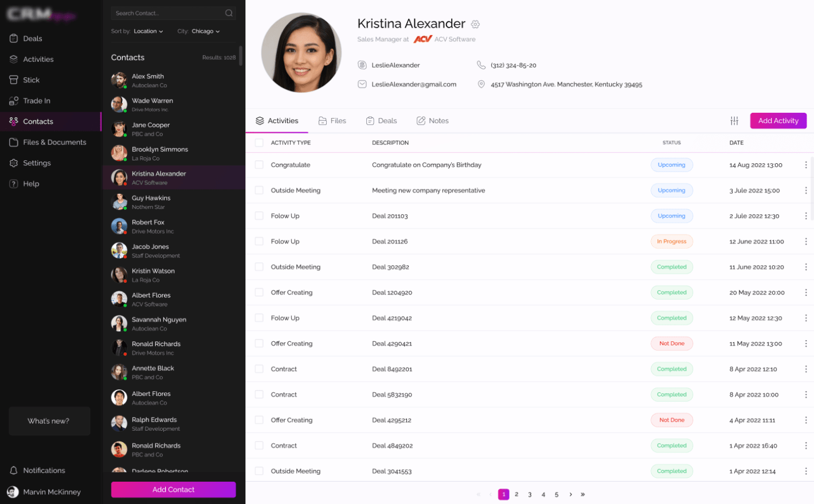Go to next page using right chevron
The width and height of the screenshot is (814, 504).
coord(570,494)
